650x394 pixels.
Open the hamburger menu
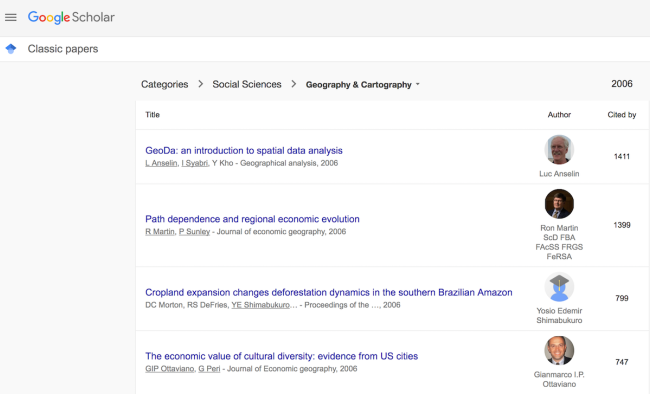click(x=11, y=17)
